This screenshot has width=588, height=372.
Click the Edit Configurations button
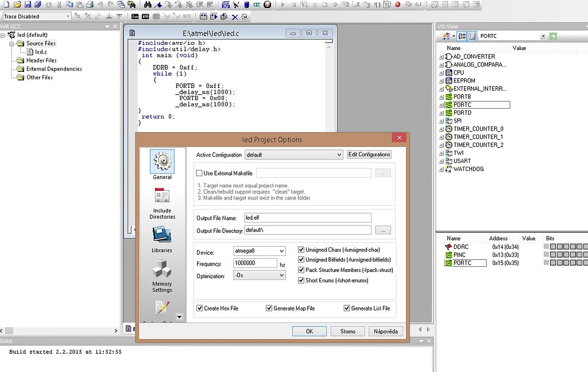pos(369,154)
